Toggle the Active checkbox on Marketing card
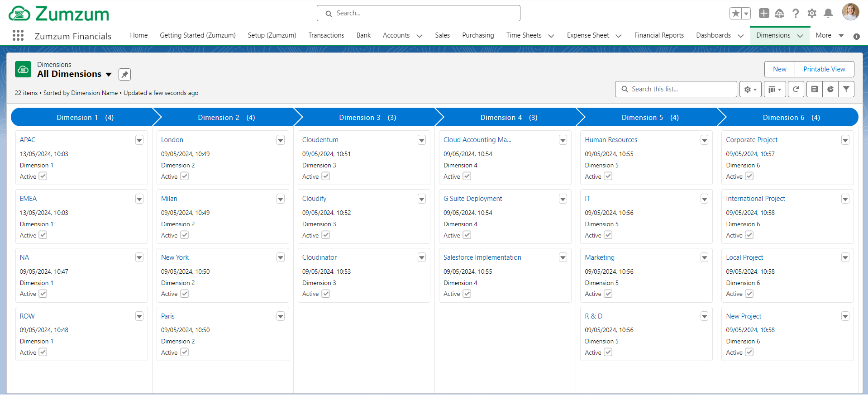The height and width of the screenshot is (395, 868). [x=608, y=294]
